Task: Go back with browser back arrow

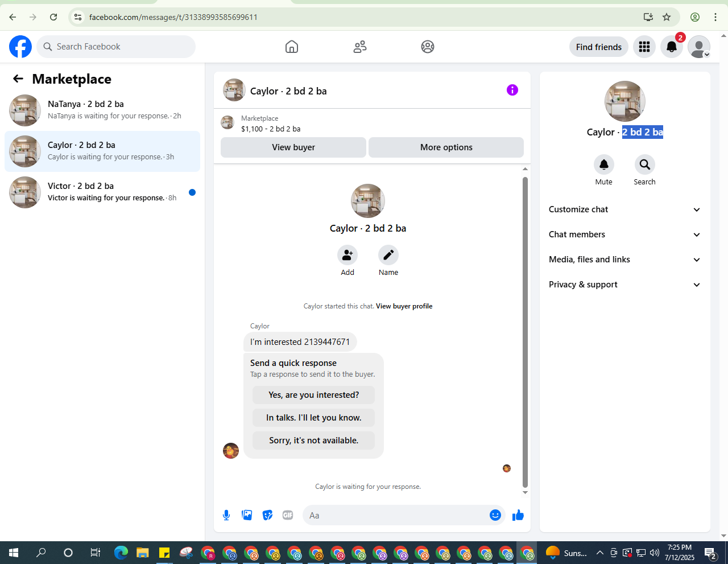Action: (13, 17)
